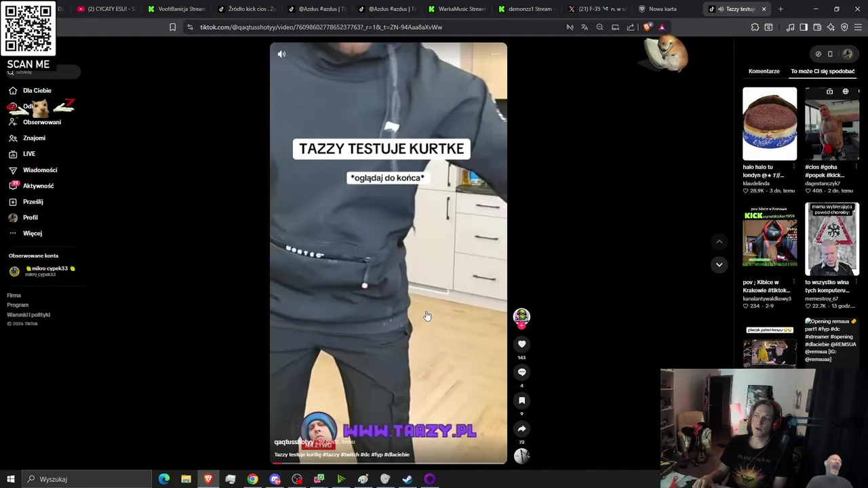Open Google Chrome from the taskbar
868x488 pixels.
coord(252,479)
